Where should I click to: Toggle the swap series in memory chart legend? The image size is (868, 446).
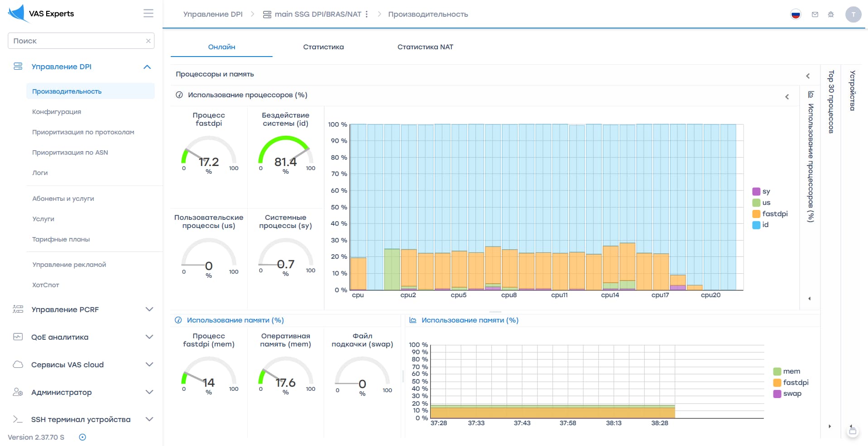click(x=787, y=394)
